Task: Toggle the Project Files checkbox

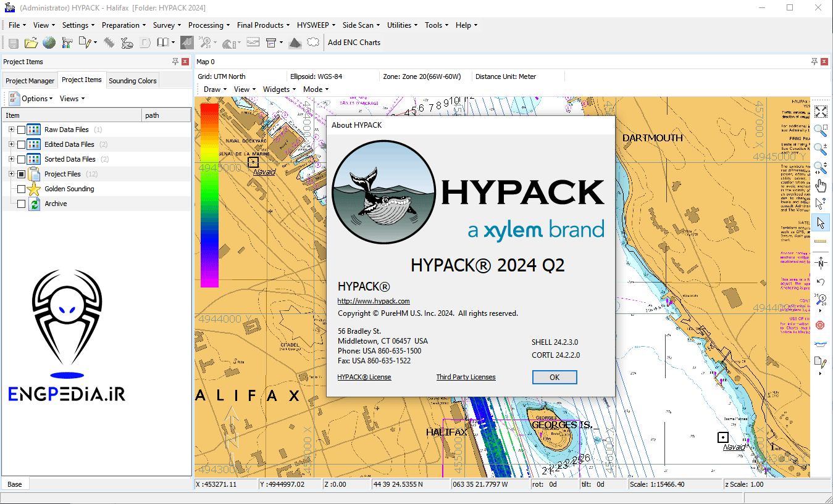Action: tap(22, 174)
